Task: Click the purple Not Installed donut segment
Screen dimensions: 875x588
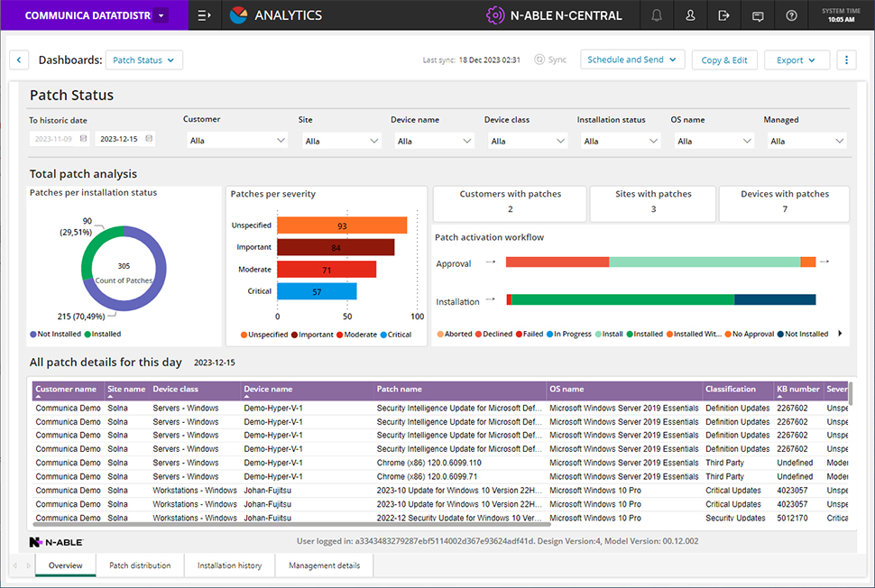Action: (x=155, y=290)
